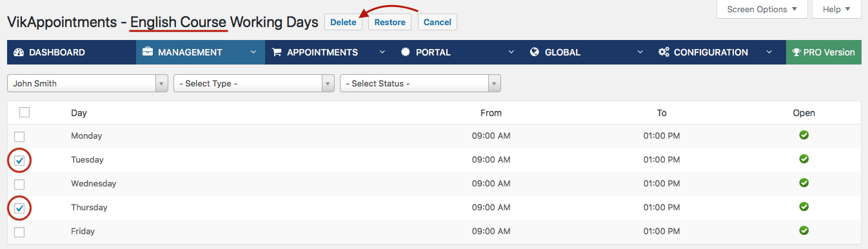This screenshot has height=249, width=868.
Task: Click the Dashboard gauge icon
Action: (19, 52)
